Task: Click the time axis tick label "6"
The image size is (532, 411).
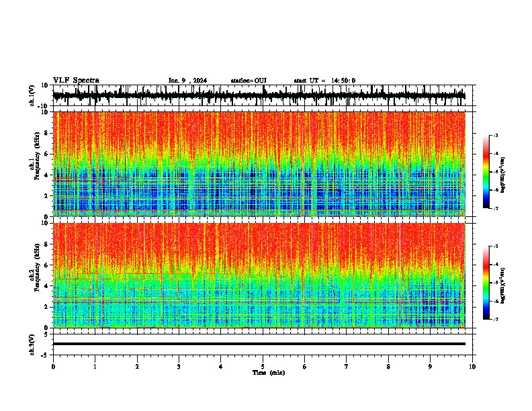Action: coord(305,367)
